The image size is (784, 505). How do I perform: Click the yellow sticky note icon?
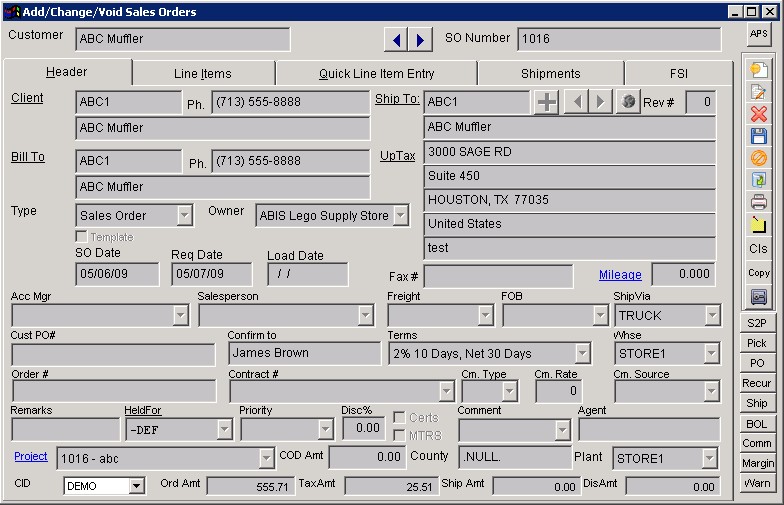tap(759, 225)
